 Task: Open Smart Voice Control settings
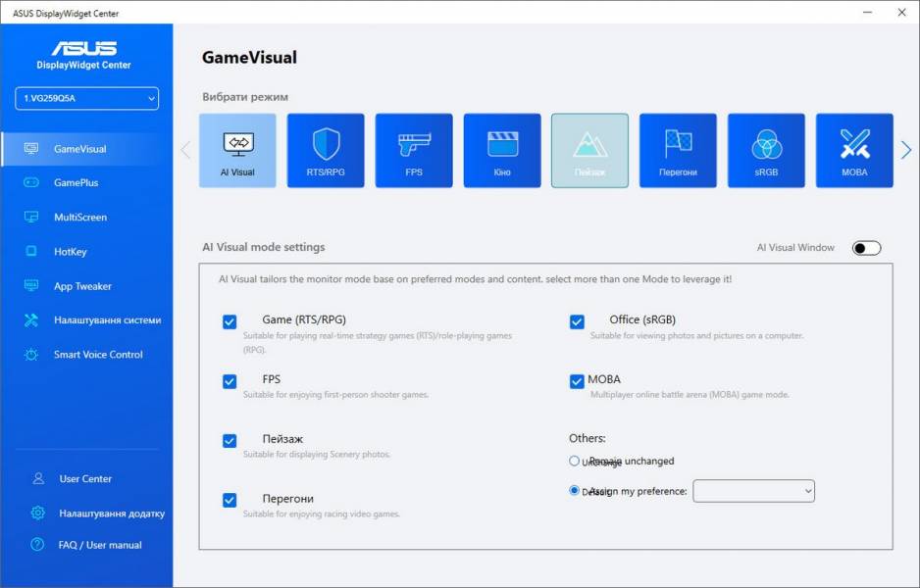(x=97, y=355)
